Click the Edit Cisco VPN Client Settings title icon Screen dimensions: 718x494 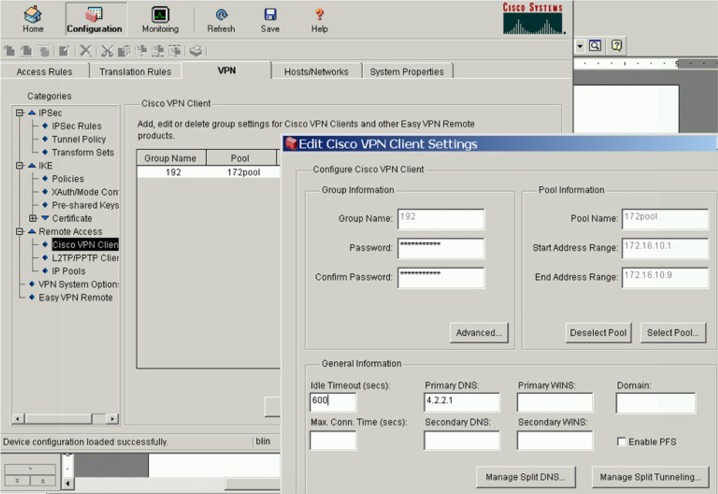(291, 144)
